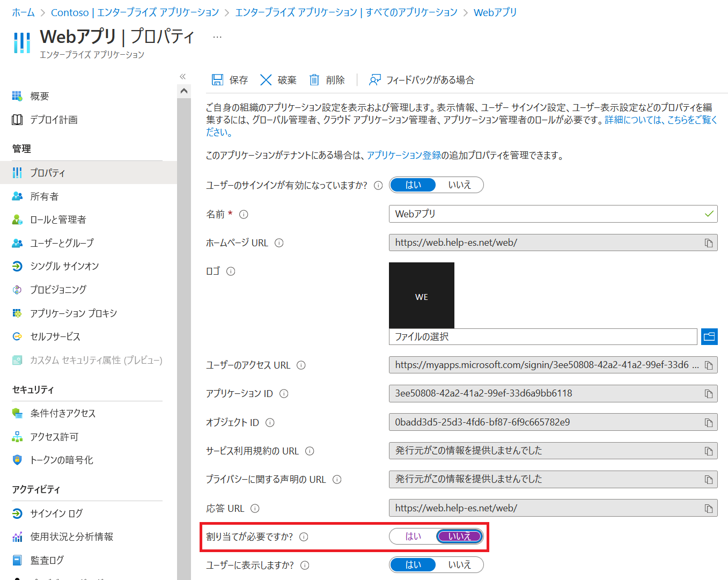Copy the アプリケーション ID value

click(709, 394)
